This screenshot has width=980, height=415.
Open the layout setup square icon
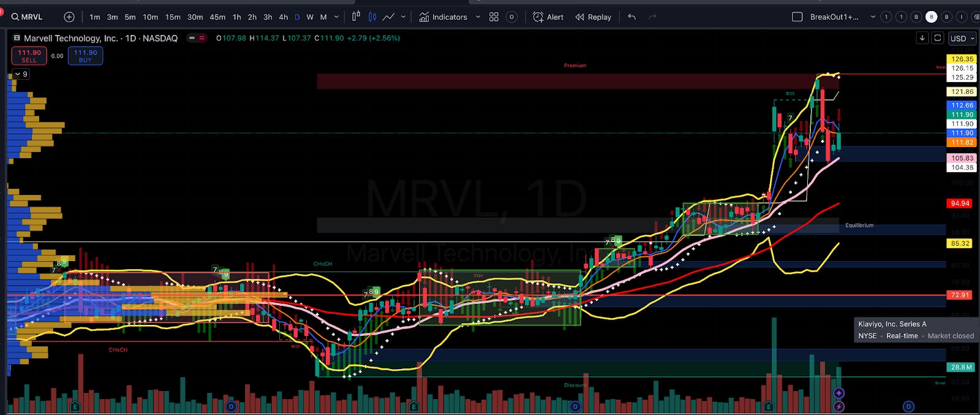797,17
